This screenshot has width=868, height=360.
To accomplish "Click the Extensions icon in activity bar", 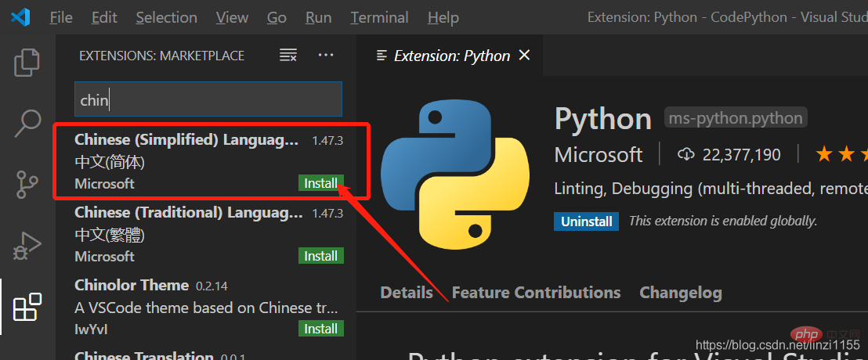I will pos(27,307).
